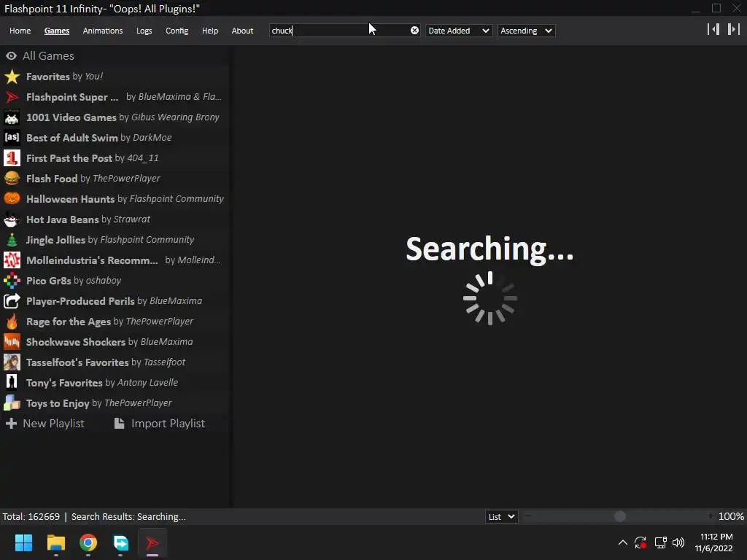The height and width of the screenshot is (560, 747).
Task: Open the Date Added sort dropdown
Action: 458,31
